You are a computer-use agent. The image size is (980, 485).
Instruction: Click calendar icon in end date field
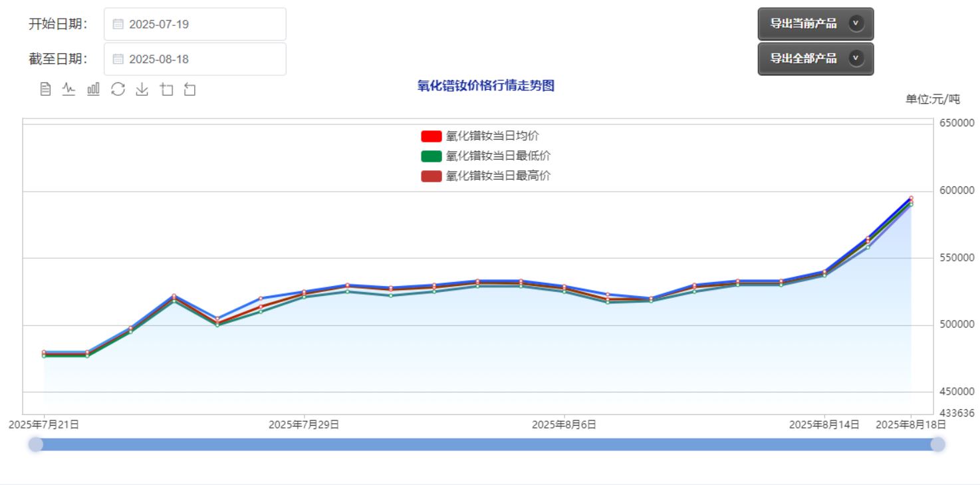click(118, 59)
